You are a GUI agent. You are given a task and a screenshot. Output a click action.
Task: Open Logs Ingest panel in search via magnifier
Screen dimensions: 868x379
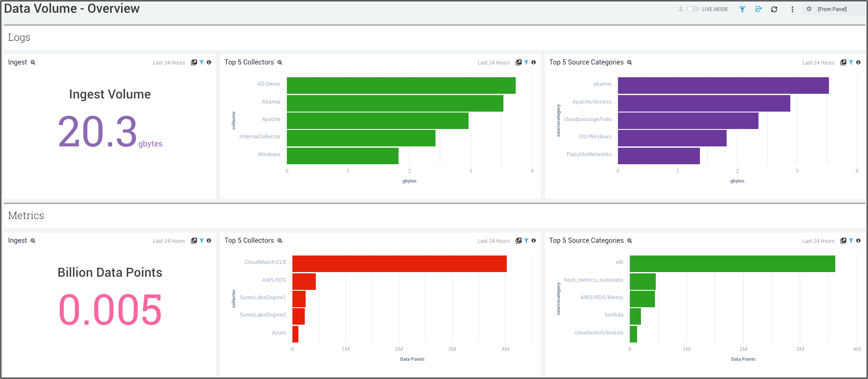click(x=33, y=62)
